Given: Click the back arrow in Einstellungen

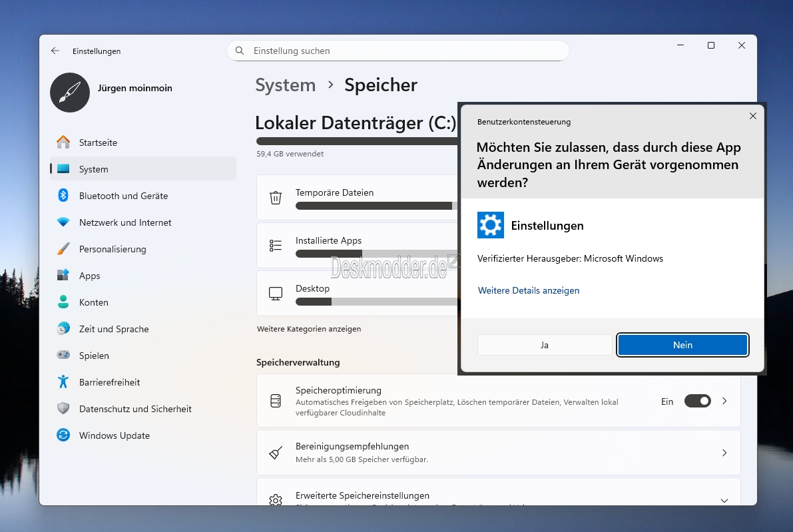Looking at the screenshot, I should 55,51.
